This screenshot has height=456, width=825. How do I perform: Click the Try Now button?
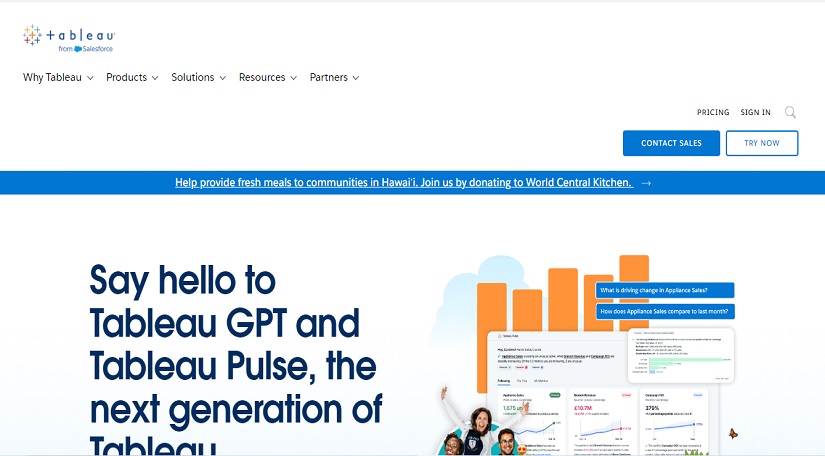762,143
